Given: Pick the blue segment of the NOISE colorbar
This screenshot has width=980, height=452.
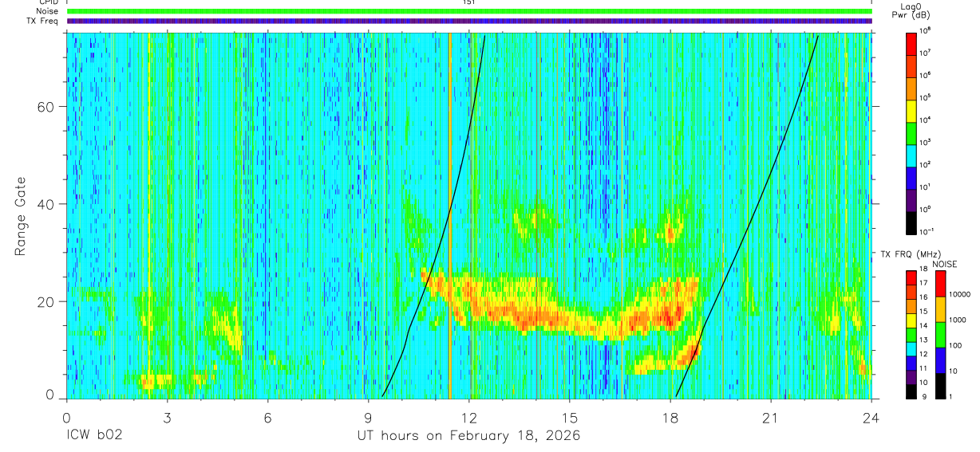Looking at the screenshot, I should (939, 360).
